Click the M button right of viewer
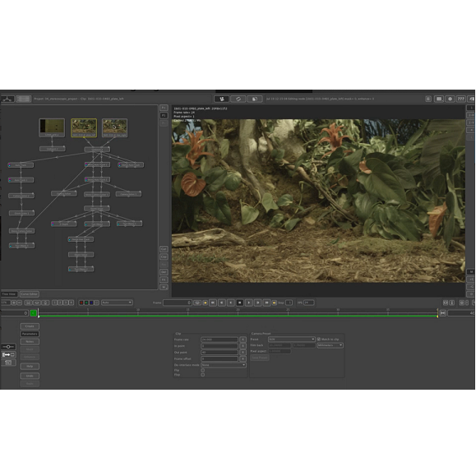The image size is (476, 476). (470, 271)
